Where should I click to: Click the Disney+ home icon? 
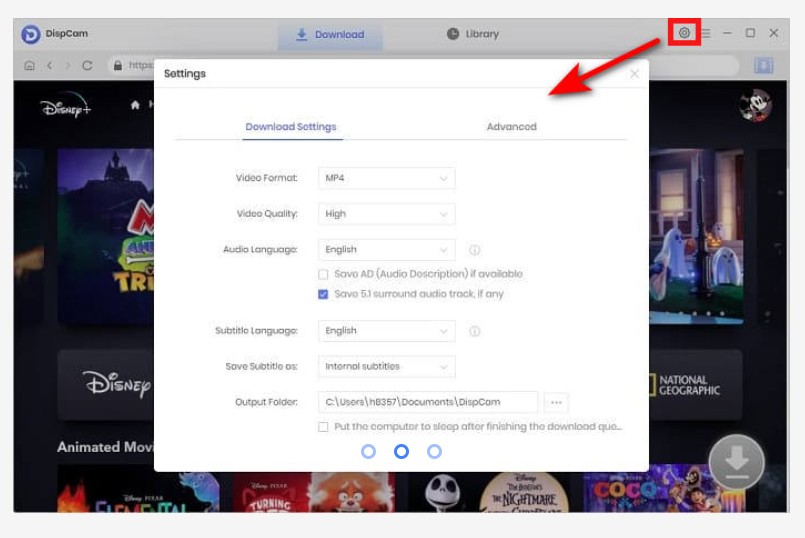pyautogui.click(x=135, y=105)
